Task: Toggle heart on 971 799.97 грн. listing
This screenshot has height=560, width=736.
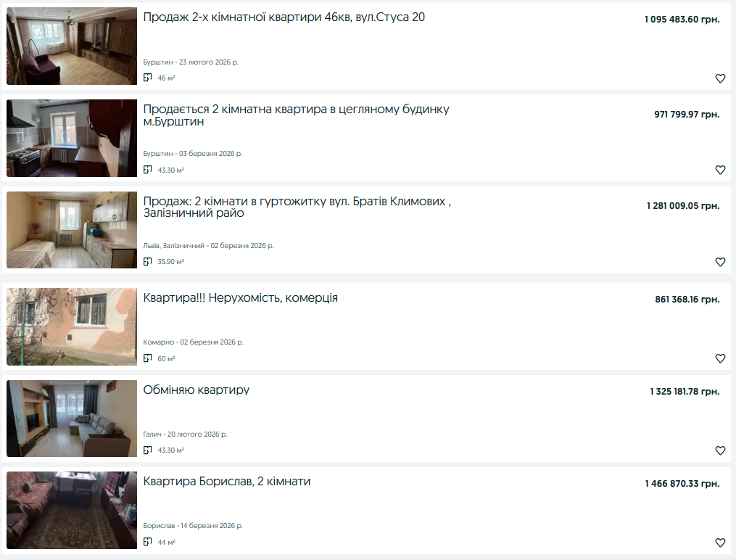Action: tap(720, 170)
